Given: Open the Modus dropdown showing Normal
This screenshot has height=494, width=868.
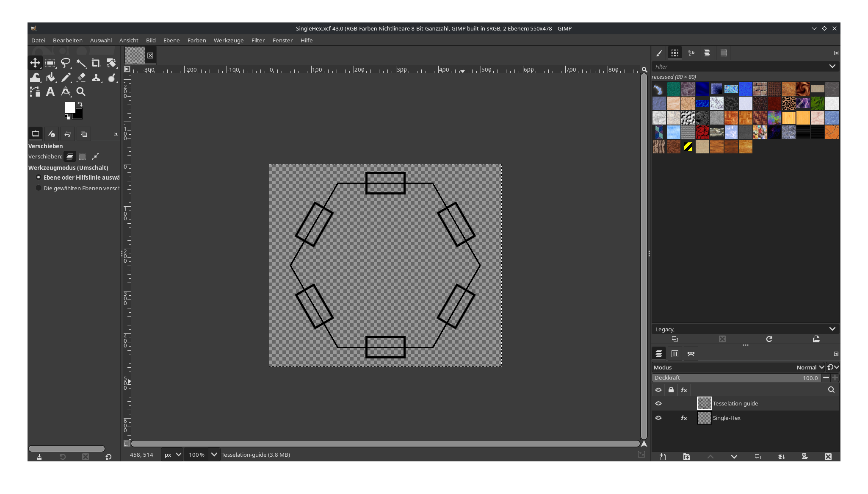Looking at the screenshot, I should 809,367.
